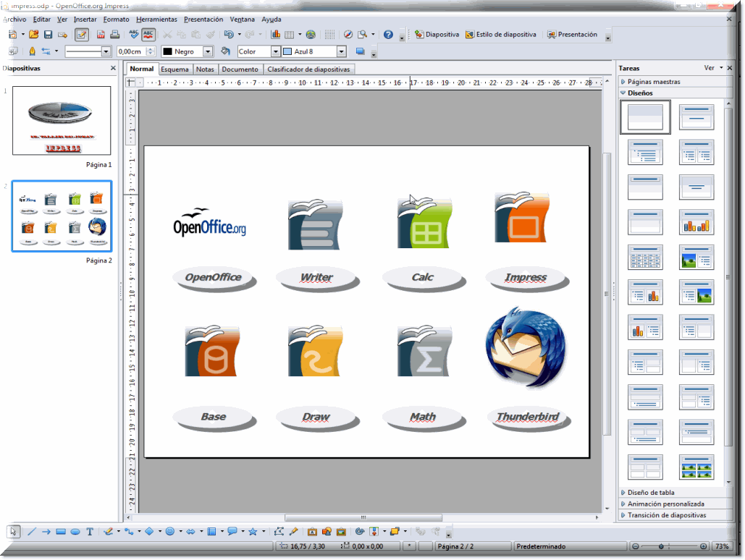Open the Presentación menu

click(203, 20)
